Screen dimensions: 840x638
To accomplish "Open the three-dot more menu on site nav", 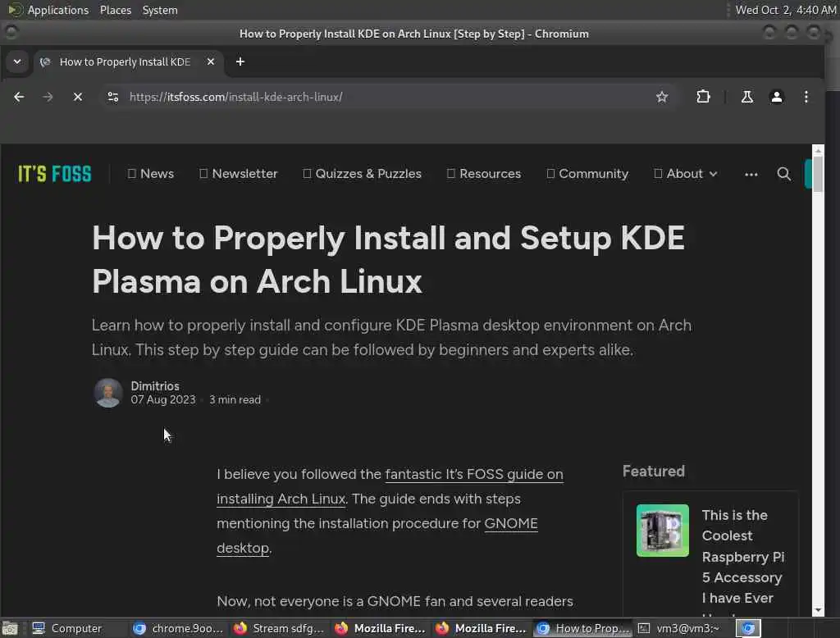I will point(751,174).
